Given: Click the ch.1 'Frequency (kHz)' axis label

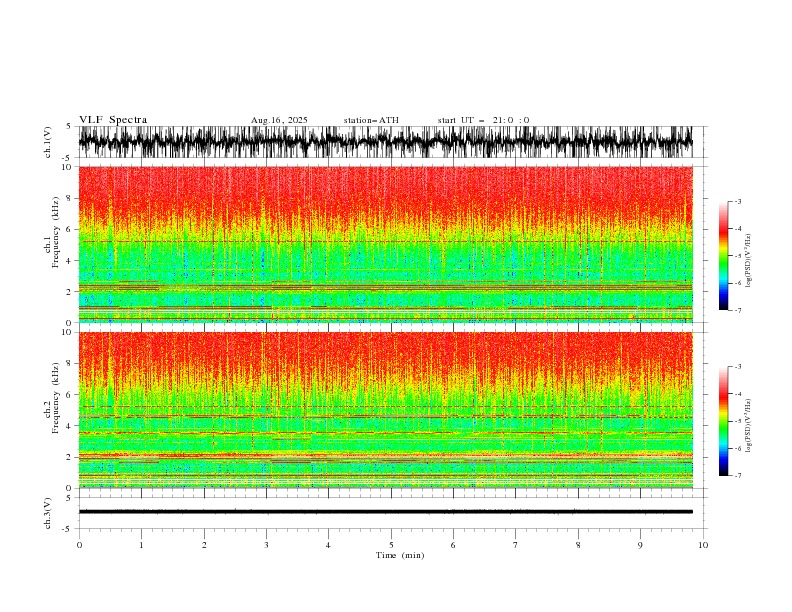Looking at the screenshot, I should pos(56,233).
